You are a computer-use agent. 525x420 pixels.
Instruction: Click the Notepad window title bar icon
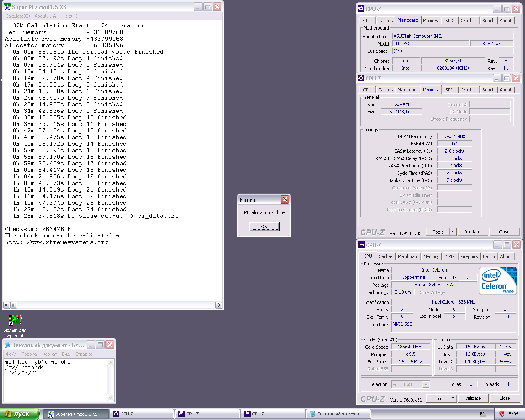[7, 345]
